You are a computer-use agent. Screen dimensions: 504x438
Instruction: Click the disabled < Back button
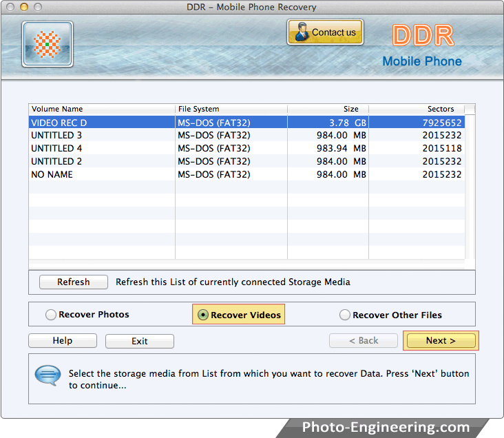click(364, 341)
